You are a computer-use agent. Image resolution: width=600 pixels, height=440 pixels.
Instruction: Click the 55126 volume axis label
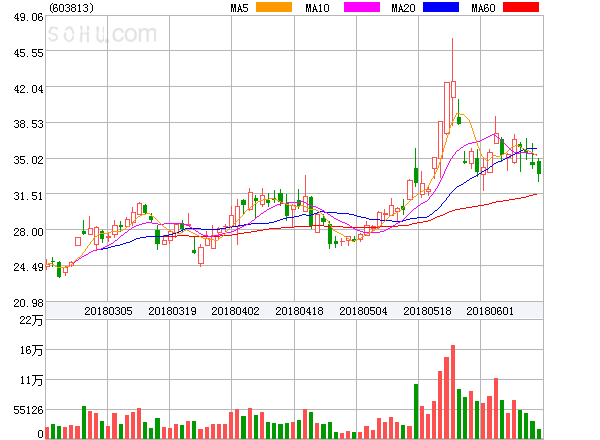[x=28, y=411]
